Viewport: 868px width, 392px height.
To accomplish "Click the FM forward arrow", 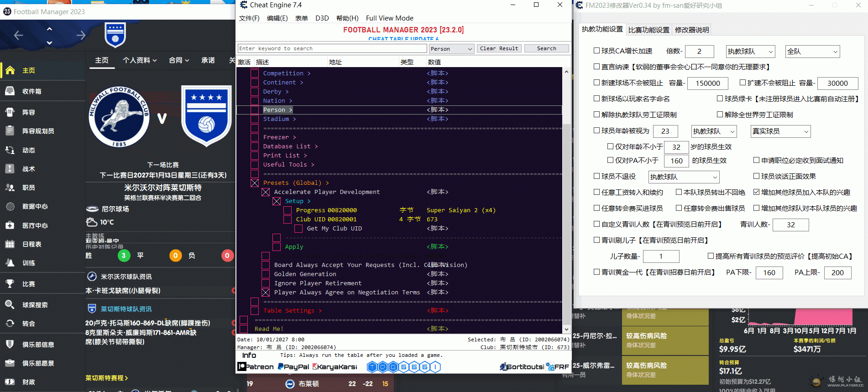I will [81, 35].
